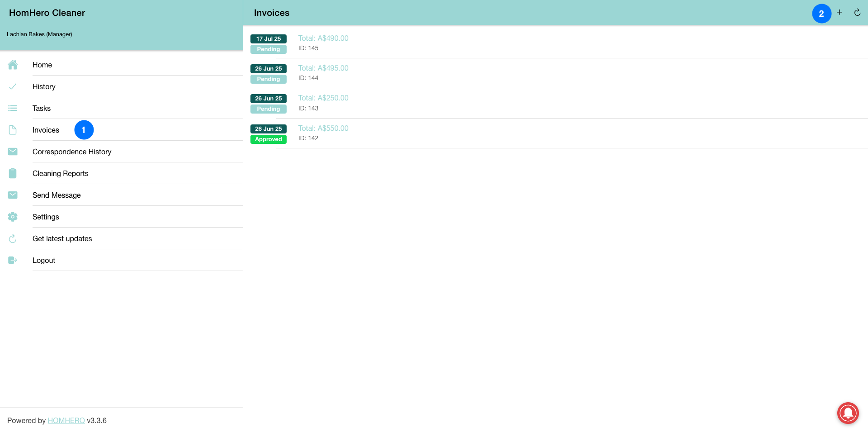Open the Invoices menu item
Screen dimensions: 868x433
pos(46,130)
